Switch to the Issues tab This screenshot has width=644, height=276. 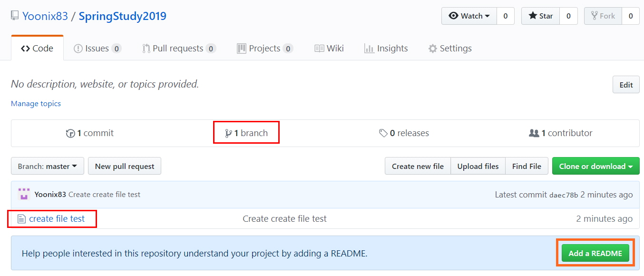(x=98, y=48)
